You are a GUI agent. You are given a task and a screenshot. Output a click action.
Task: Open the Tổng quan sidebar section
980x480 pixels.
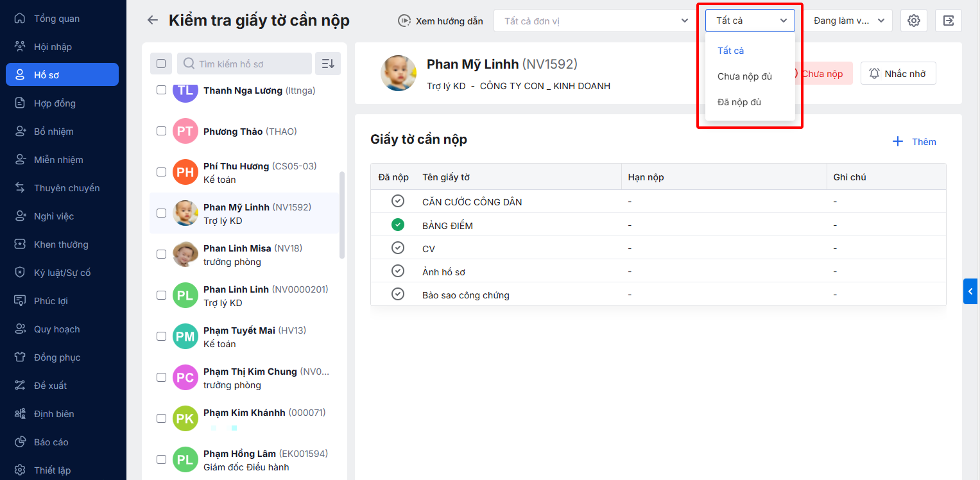62,19
